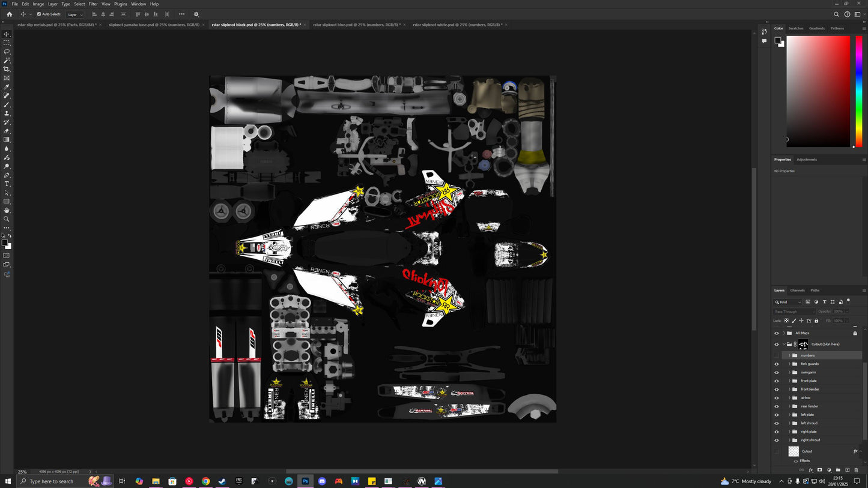Hide the fork guards layer group
Viewport: 868px width, 488px height.
coord(776,364)
